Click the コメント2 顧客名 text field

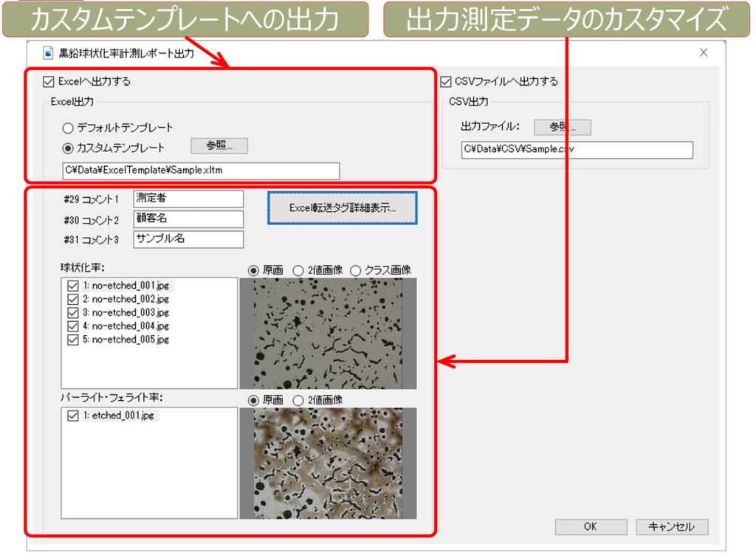coord(188,218)
